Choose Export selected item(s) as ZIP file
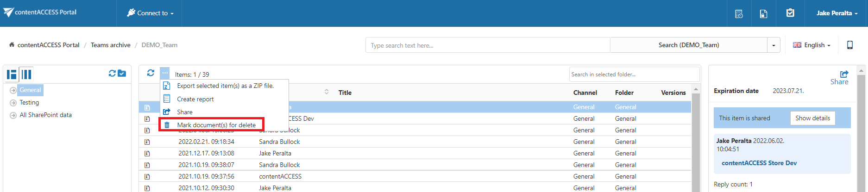The height and width of the screenshot is (192, 868). point(225,86)
